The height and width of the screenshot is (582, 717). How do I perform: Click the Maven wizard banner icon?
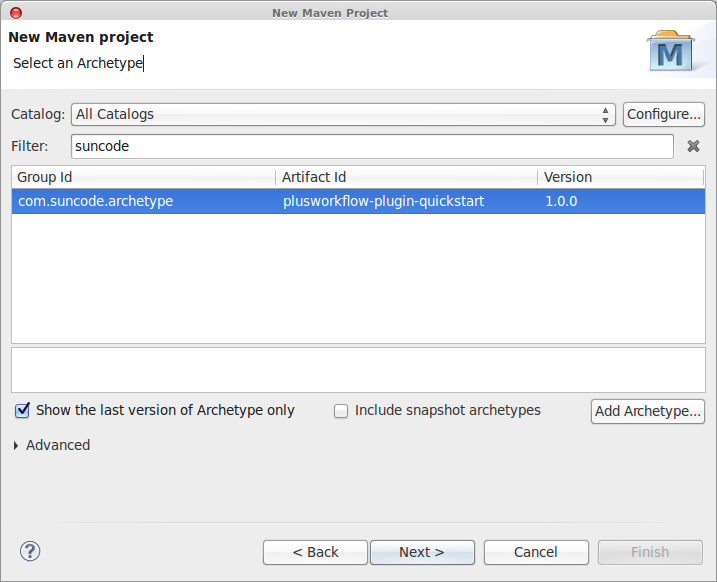tap(669, 51)
